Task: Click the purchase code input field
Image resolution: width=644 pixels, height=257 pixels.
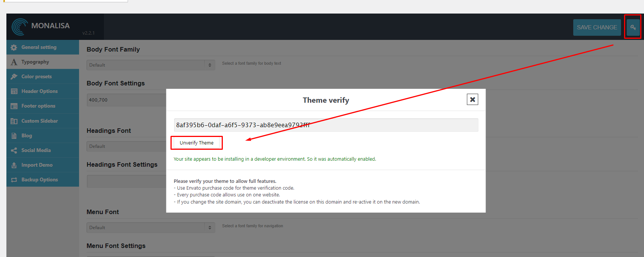Action: pyautogui.click(x=326, y=125)
